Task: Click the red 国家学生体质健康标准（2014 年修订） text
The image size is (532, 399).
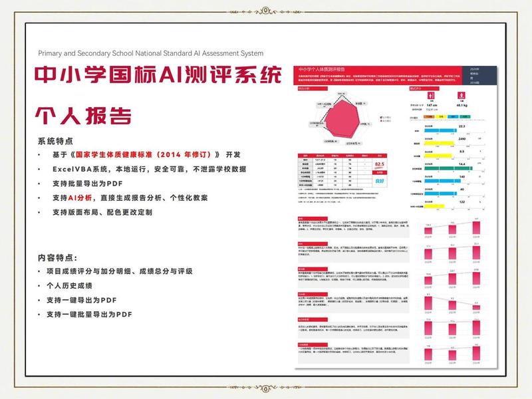Action: pos(144,155)
